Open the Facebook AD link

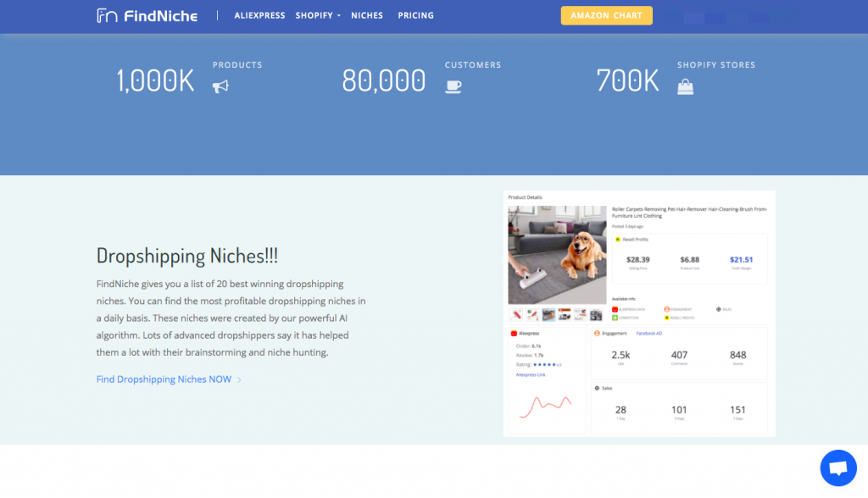click(648, 334)
